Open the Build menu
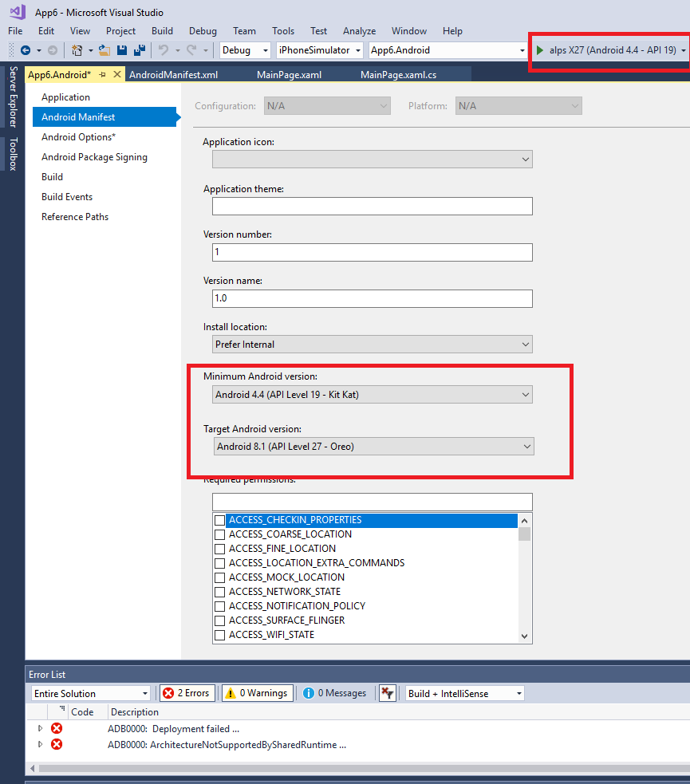The width and height of the screenshot is (690, 784). (162, 31)
